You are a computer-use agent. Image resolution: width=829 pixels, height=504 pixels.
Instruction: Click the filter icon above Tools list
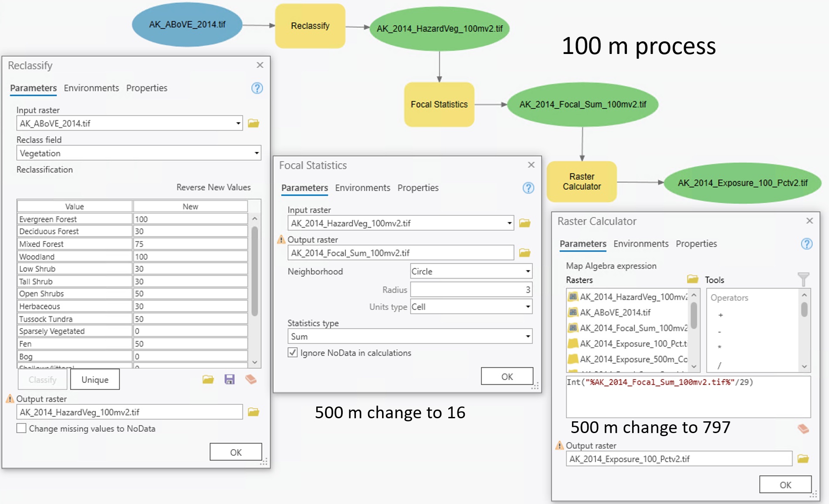click(x=803, y=279)
